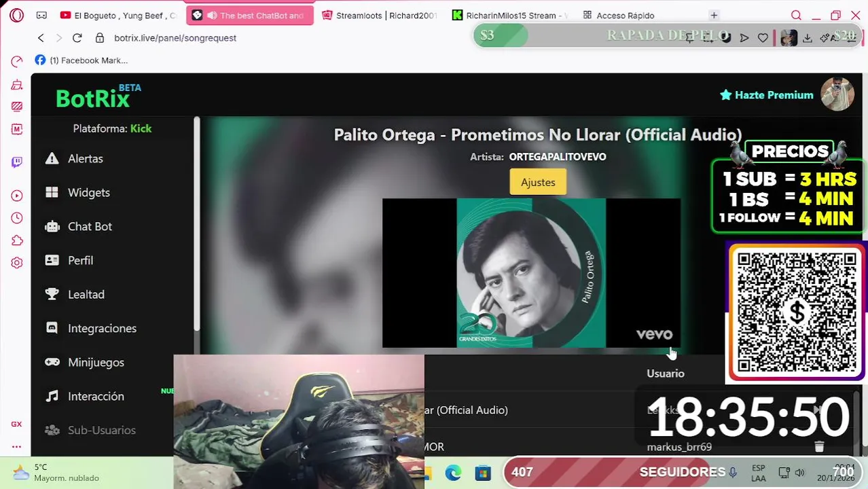868x489 pixels.
Task: Click the Minijuegos gamepad icon
Action: click(x=52, y=362)
